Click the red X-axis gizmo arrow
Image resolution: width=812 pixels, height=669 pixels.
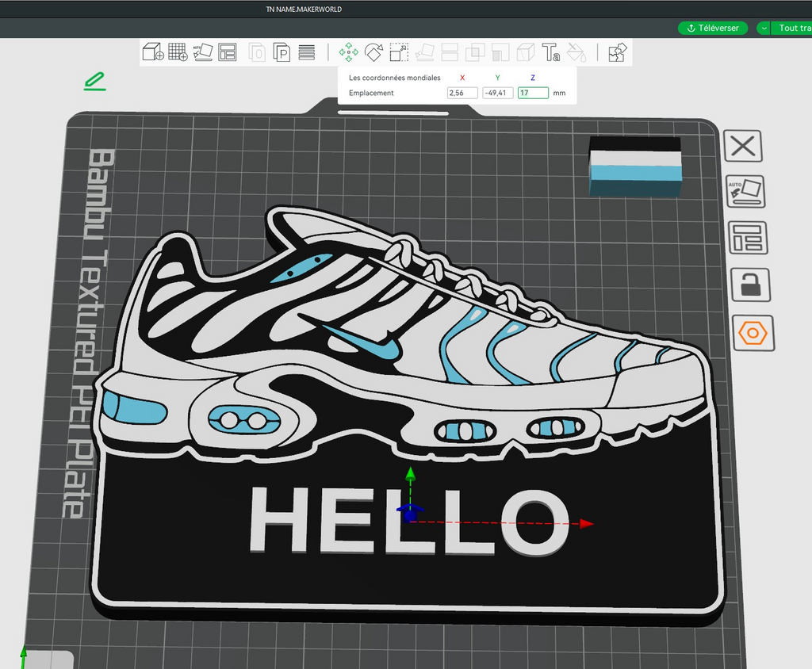point(586,523)
